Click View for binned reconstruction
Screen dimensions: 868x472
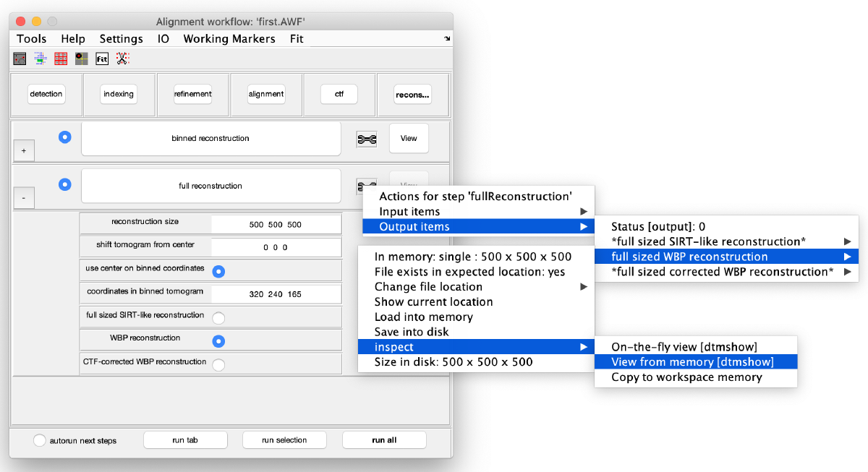tap(409, 139)
